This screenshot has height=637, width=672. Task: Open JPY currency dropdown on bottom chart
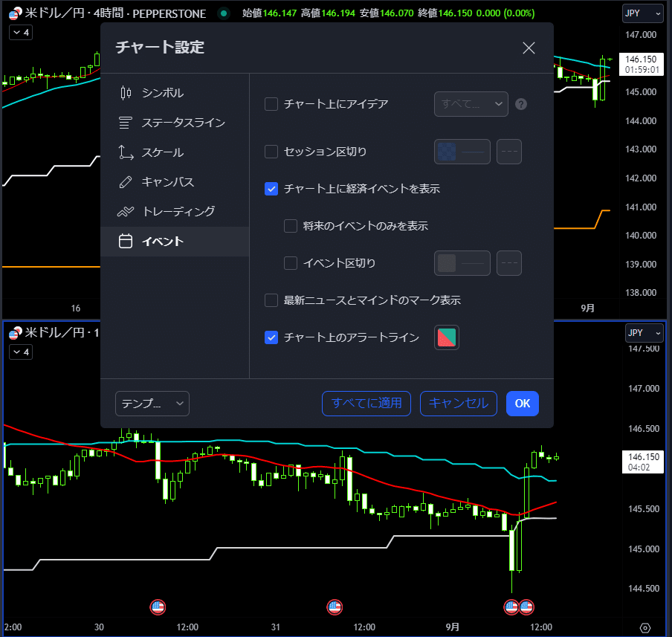coord(644,333)
